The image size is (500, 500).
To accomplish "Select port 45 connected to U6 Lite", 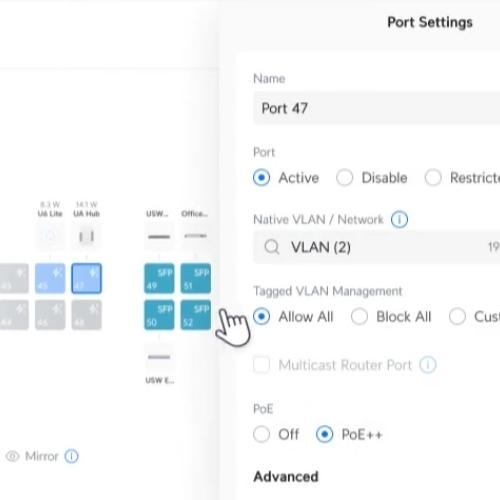I will 50,278.
